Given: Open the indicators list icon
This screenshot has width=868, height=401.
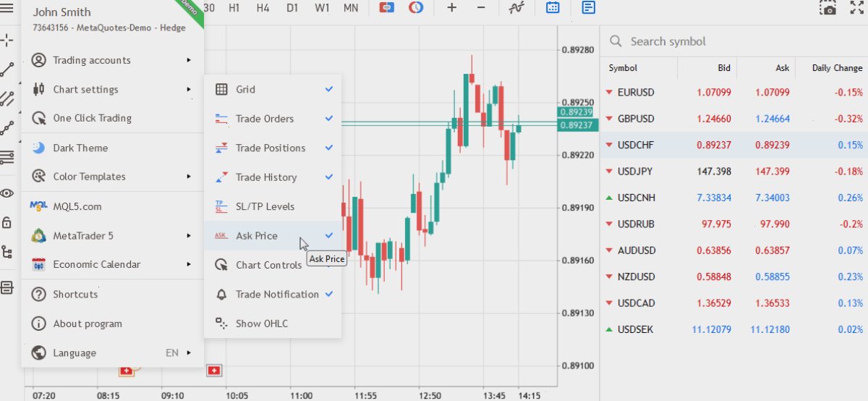Looking at the screenshot, I should pos(516,7).
